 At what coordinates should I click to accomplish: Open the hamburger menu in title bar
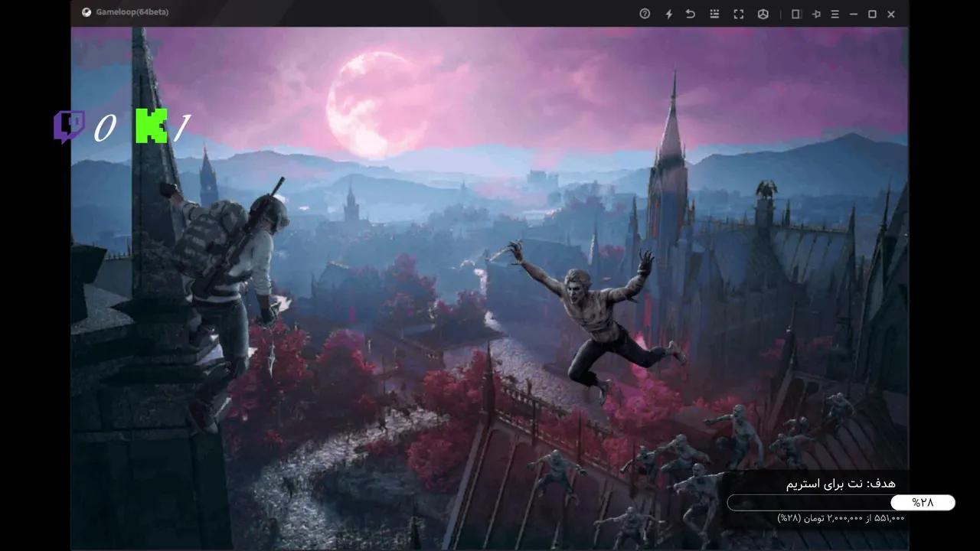[x=835, y=14]
